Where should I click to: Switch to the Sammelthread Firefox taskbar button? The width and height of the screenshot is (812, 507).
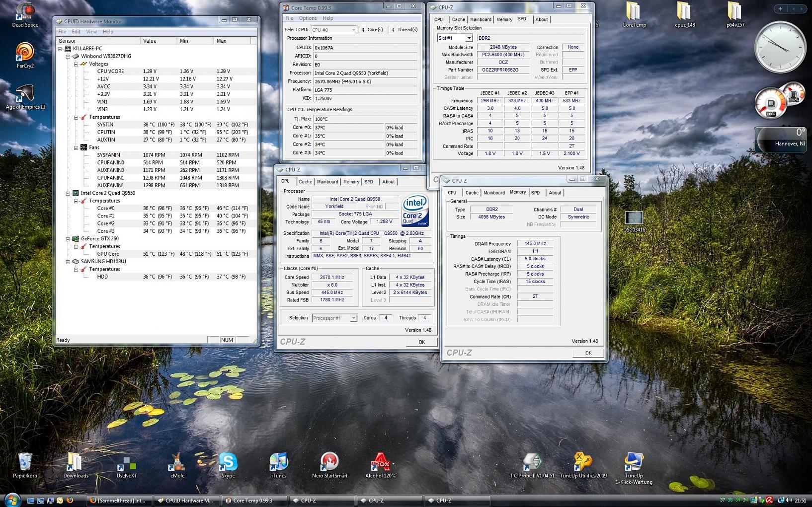click(x=118, y=501)
